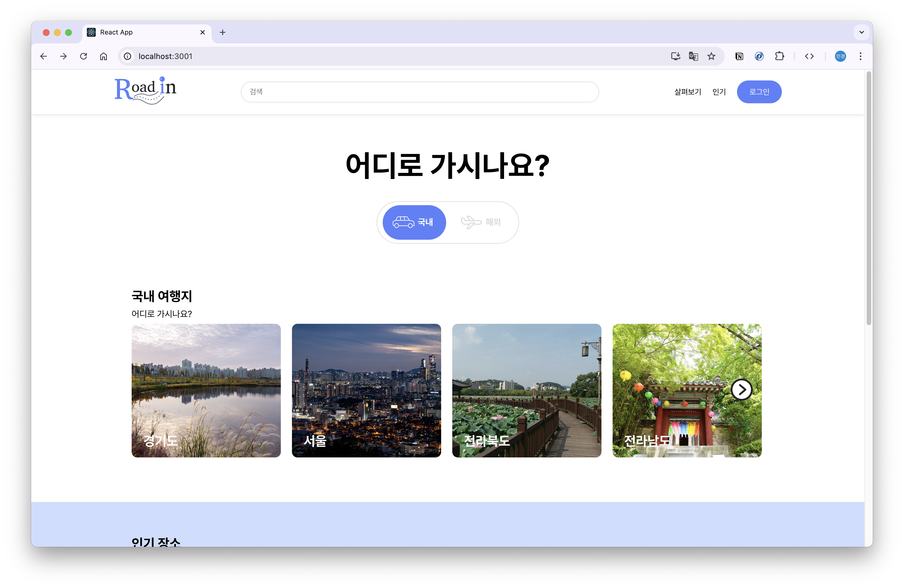Select the 국내 domestic toggle
Screen dimensions: 904x588
pos(414,222)
